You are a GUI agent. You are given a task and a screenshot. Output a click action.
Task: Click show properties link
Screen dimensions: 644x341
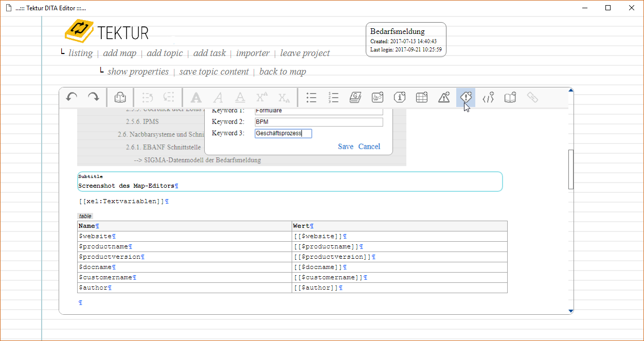(x=138, y=72)
